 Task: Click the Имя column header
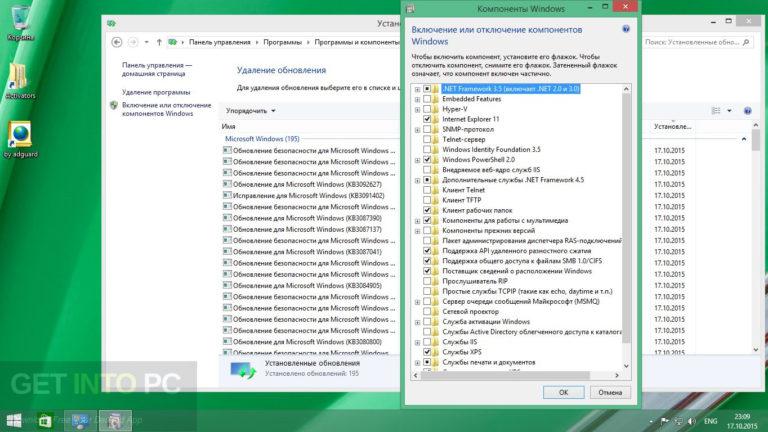pos(228,126)
